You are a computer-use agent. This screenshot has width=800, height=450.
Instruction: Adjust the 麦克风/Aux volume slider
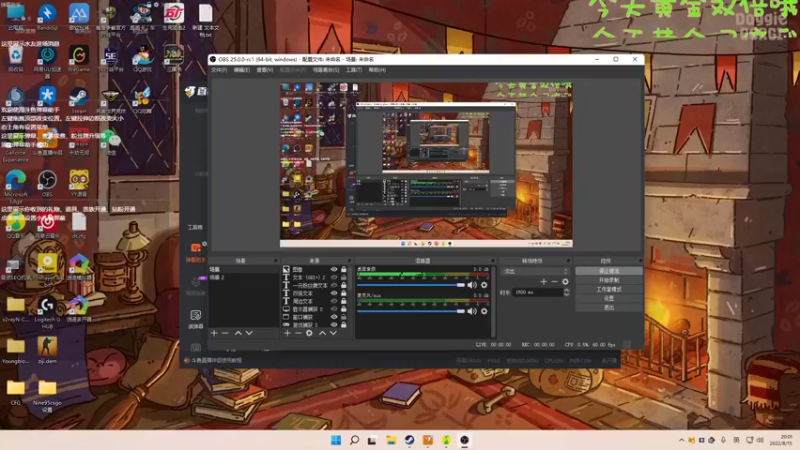[411, 311]
